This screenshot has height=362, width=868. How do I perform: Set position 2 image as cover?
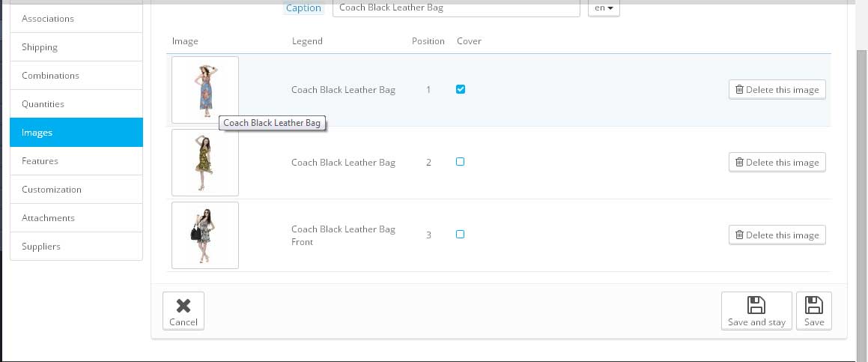coord(460,162)
